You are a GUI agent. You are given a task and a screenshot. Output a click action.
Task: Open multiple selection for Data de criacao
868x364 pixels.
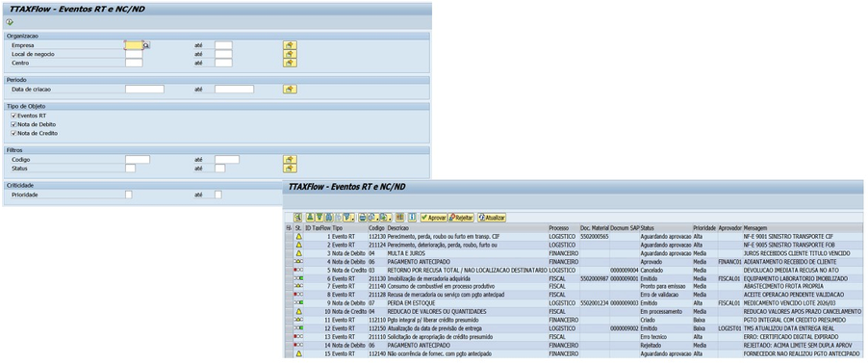point(290,90)
